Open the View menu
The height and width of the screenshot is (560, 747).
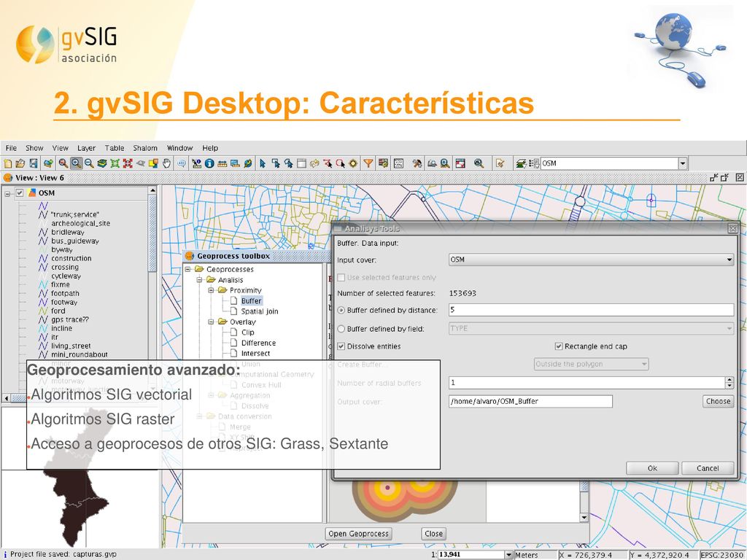coord(60,148)
